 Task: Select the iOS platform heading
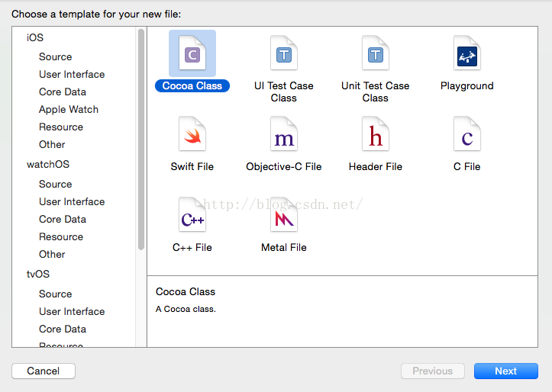(x=35, y=37)
